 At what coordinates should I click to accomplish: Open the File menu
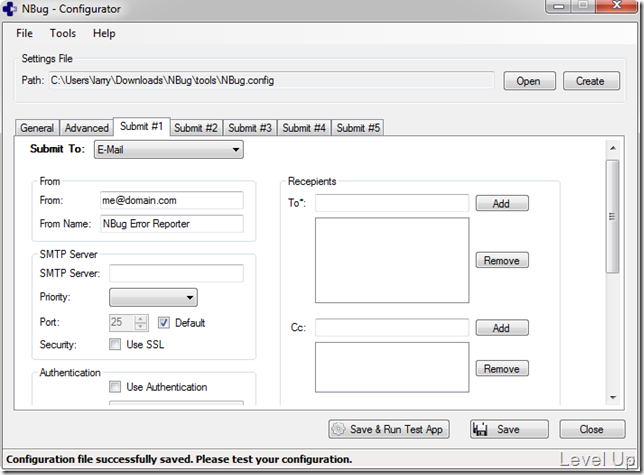point(24,33)
